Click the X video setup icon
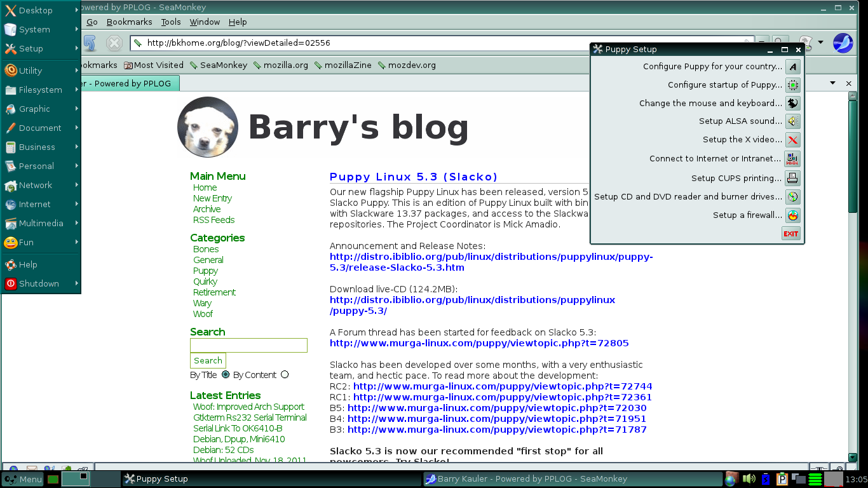Viewport: 868px width, 488px height. tap(792, 140)
